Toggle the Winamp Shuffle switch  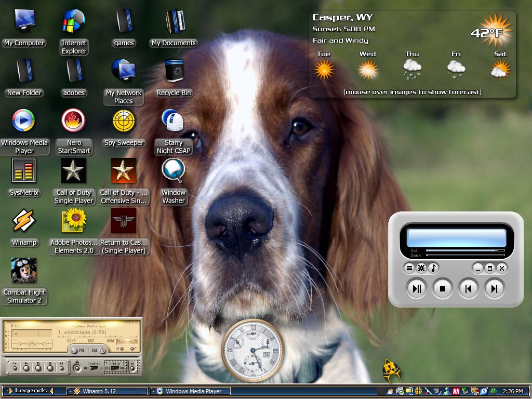click(x=94, y=368)
